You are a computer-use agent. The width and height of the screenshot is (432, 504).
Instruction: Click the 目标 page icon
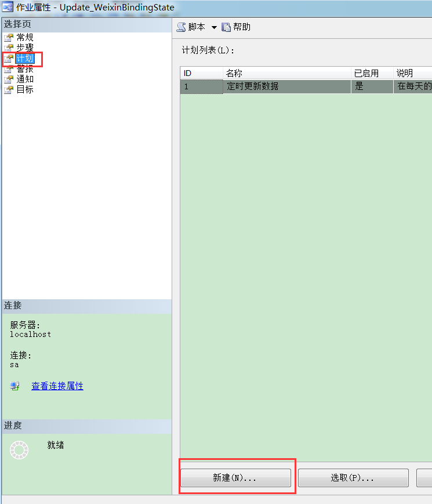pyautogui.click(x=9, y=90)
